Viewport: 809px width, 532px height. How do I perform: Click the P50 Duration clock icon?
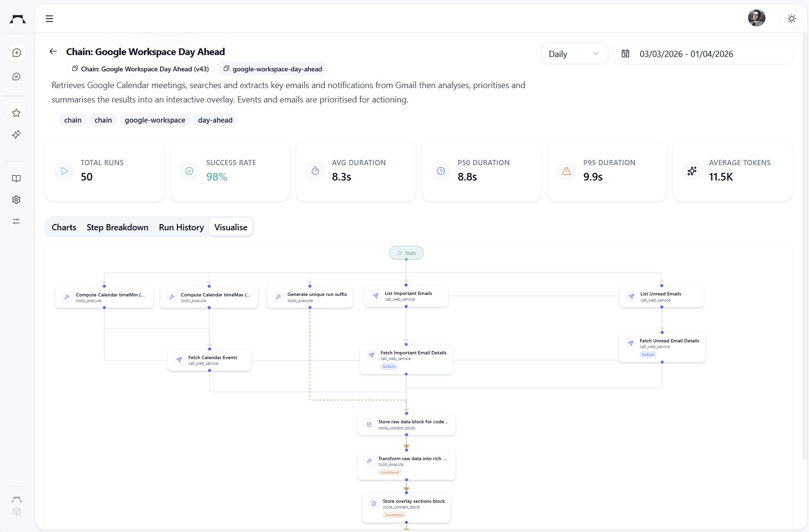pos(441,171)
